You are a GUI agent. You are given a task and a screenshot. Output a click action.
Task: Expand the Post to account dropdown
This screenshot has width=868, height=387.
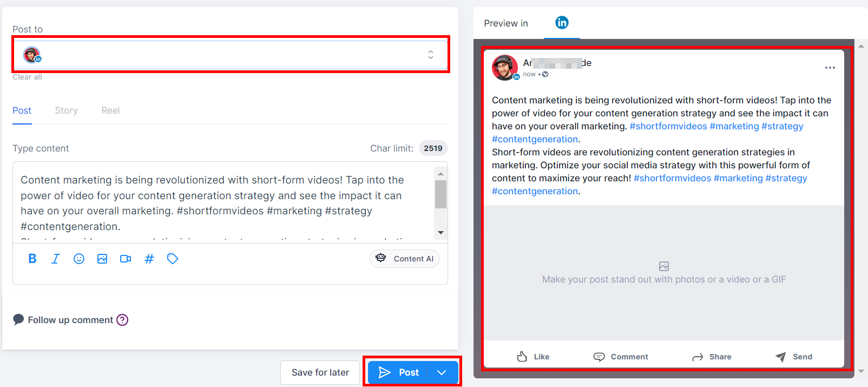(x=431, y=55)
